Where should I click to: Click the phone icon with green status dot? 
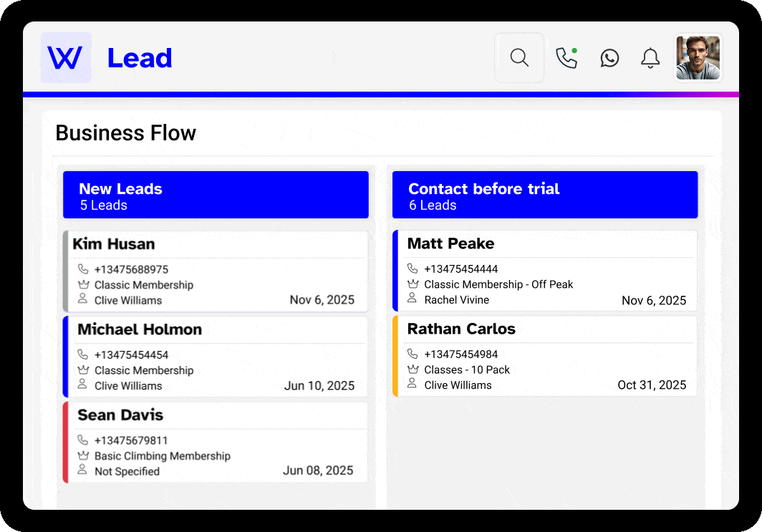(x=566, y=57)
